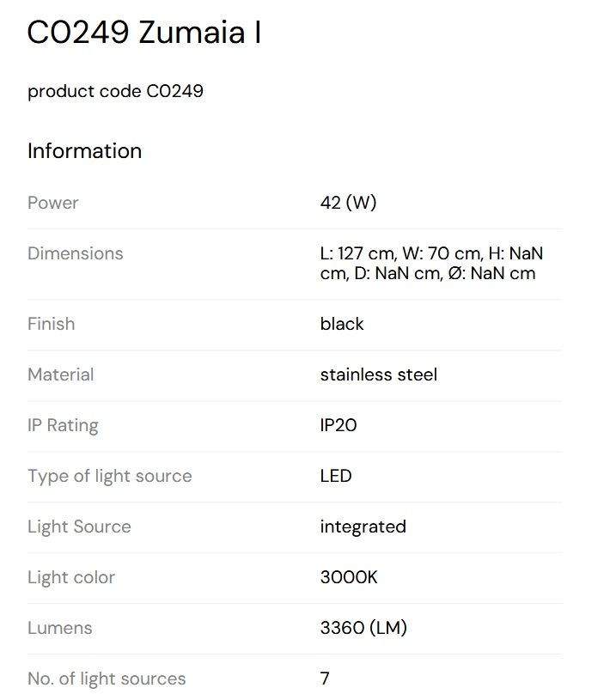Select the 3000K light color value
604x700 pixels.
pyautogui.click(x=349, y=577)
